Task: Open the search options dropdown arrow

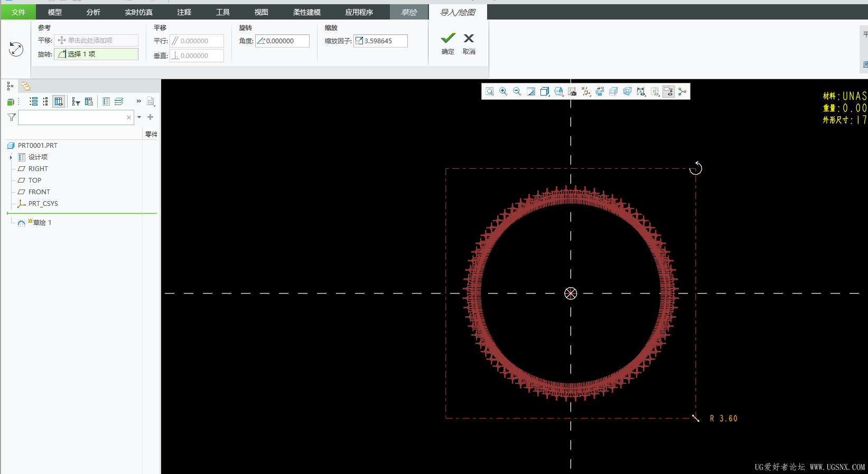Action: pyautogui.click(x=139, y=117)
